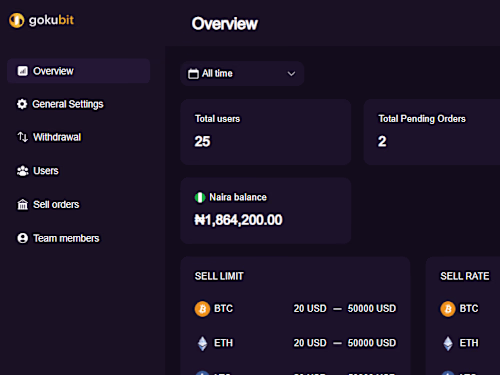Click the calendar icon beside All time
The image size is (500, 375).
click(x=193, y=74)
